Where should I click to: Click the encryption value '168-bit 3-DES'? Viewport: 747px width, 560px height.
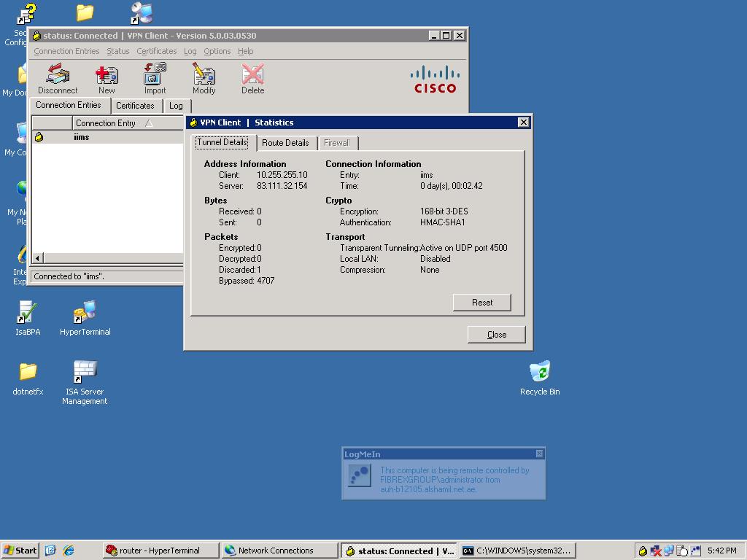[x=444, y=211]
